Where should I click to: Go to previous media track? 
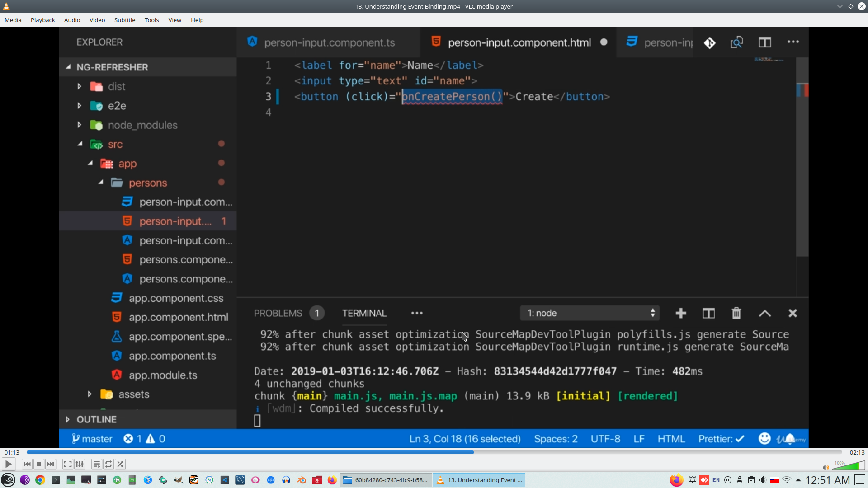[x=27, y=464]
